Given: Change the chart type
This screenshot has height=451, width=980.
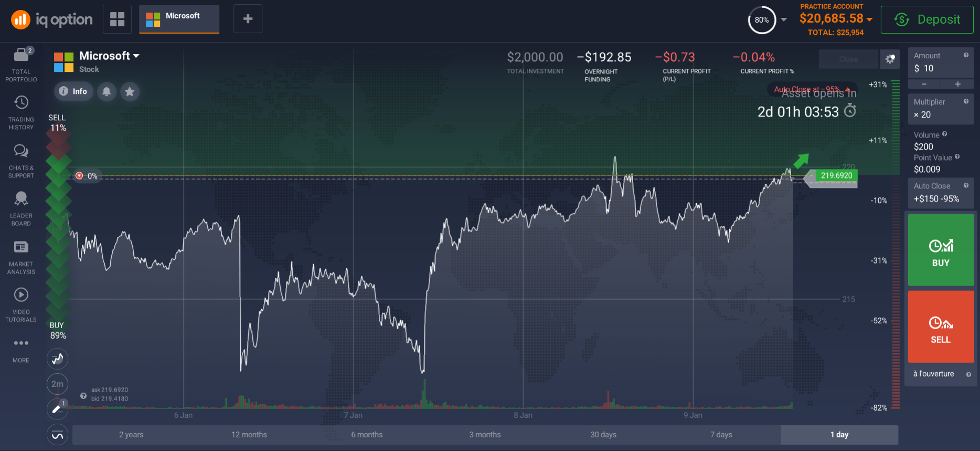Looking at the screenshot, I should pos(58,359).
